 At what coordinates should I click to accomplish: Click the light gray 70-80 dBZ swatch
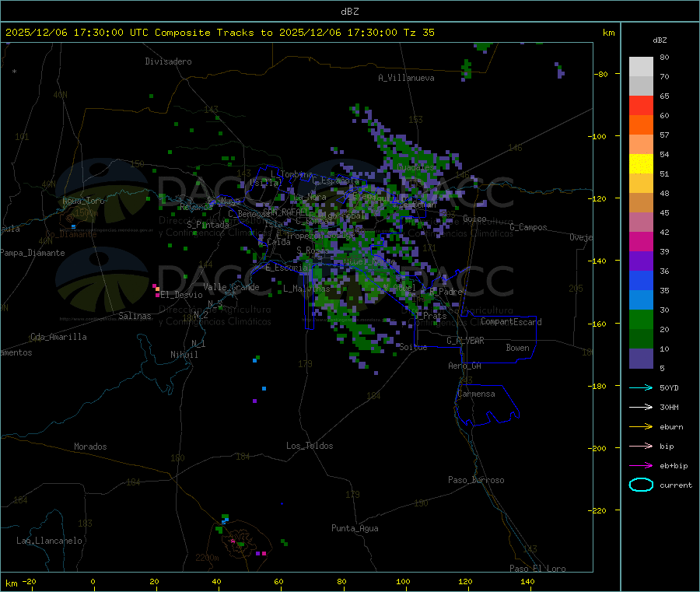[x=641, y=67]
